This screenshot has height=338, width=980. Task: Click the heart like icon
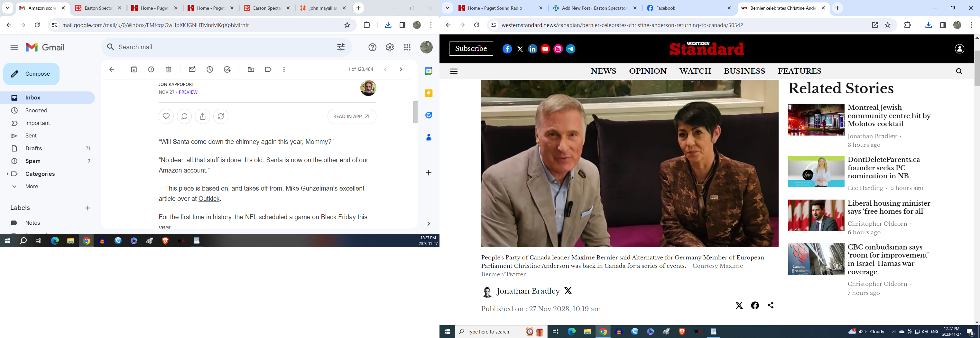(166, 117)
